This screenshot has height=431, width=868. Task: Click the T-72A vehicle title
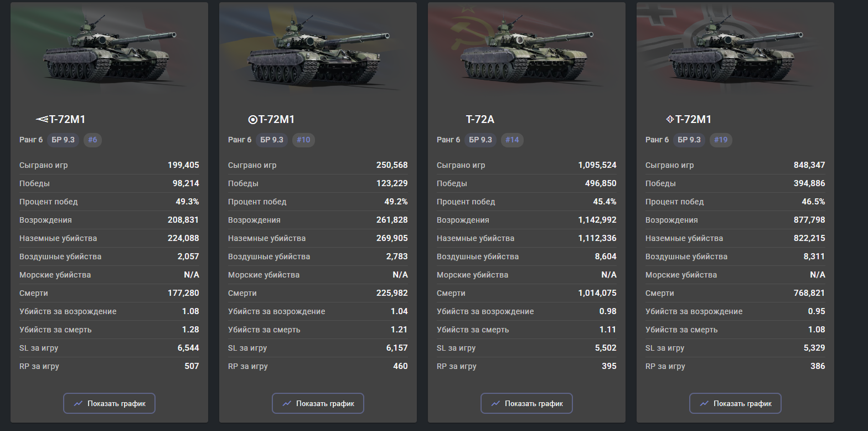pyautogui.click(x=479, y=120)
